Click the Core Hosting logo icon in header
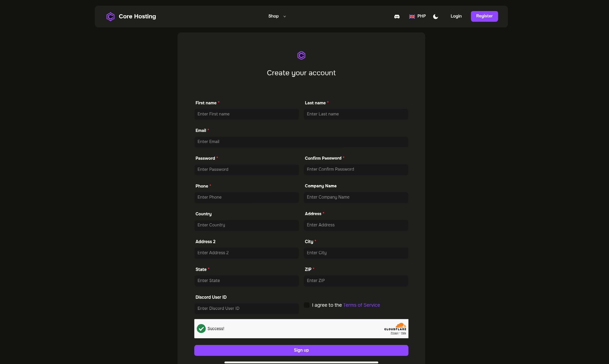This screenshot has width=609, height=364. coord(110,17)
